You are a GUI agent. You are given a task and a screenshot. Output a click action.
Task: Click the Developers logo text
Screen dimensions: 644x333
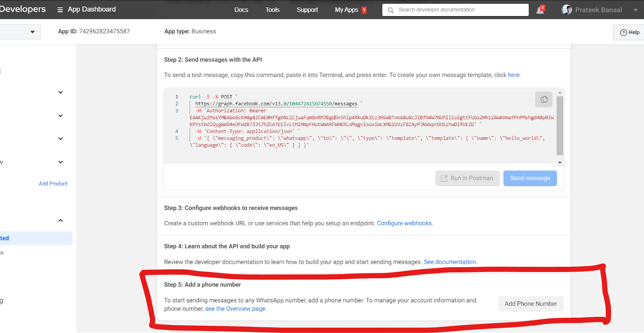(x=23, y=9)
